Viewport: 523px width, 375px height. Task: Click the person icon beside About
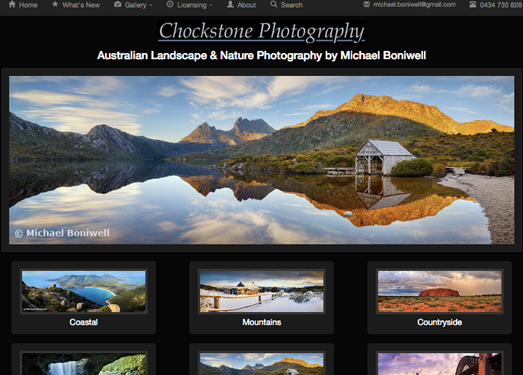coord(230,4)
